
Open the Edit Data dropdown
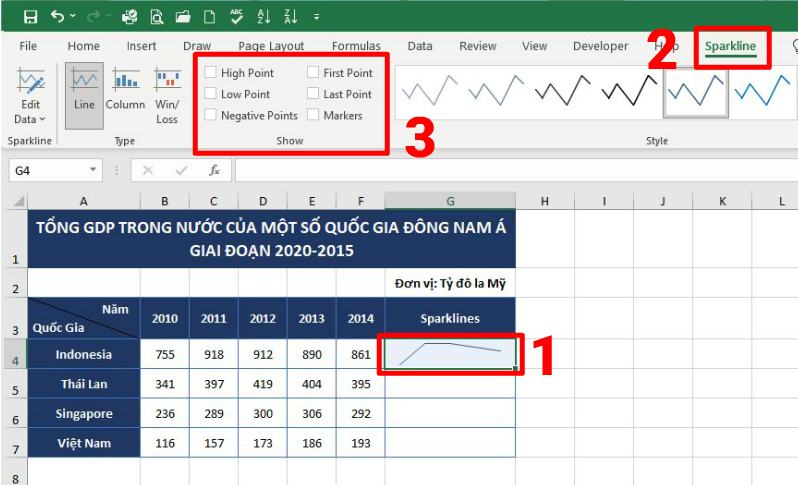(30, 112)
